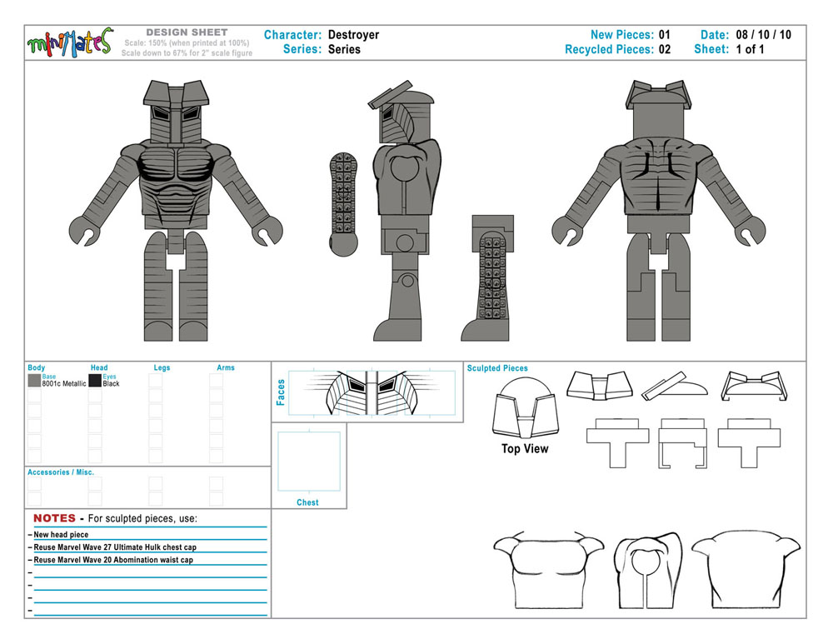
Task: Click the chest cap back view sketch
Action: pos(746,570)
